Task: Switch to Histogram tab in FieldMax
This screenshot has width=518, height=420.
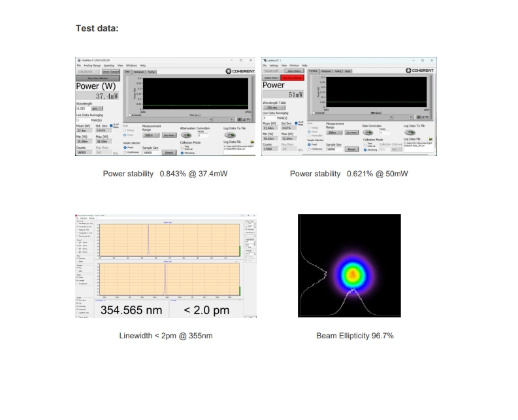Action: pyautogui.click(x=138, y=72)
